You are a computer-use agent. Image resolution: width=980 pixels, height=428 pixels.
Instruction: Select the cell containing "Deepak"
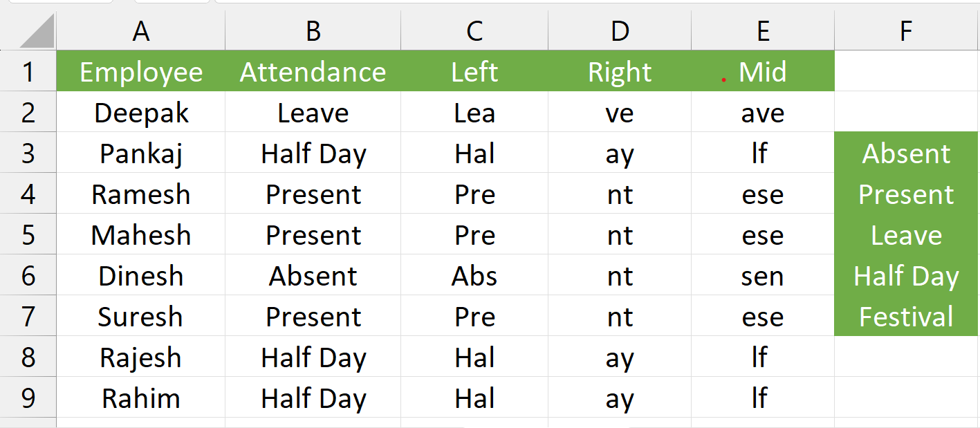point(141,113)
